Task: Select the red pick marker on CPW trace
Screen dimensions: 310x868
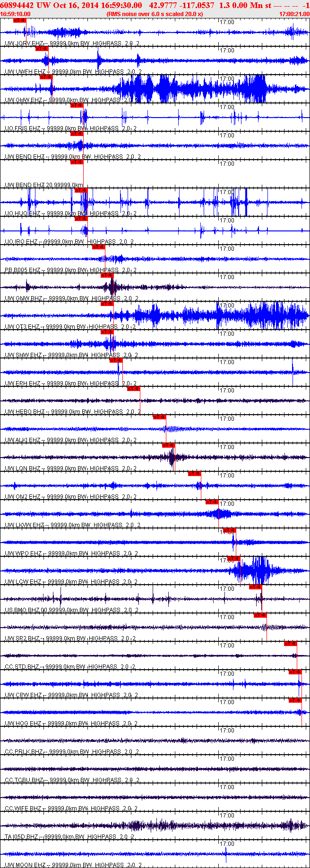Action: (295, 672)
